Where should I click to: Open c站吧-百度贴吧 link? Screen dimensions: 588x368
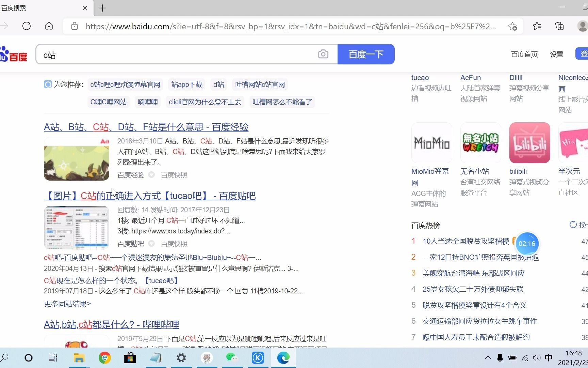[x=152, y=258]
